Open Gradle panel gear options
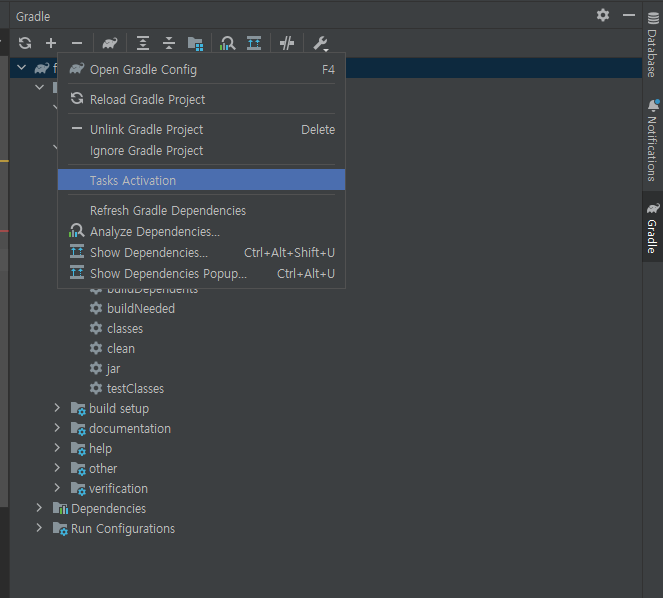 (603, 15)
